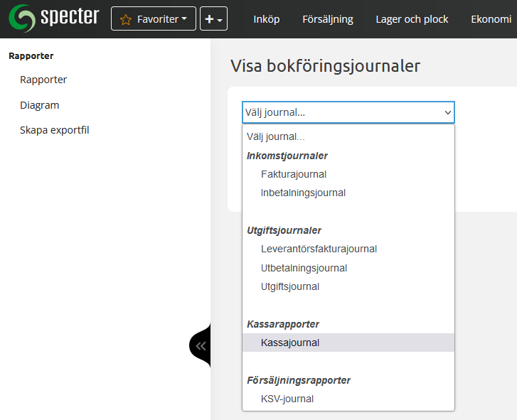
Task: Select KSV-journal under Försäljningsrapporter
Action: 287,399
